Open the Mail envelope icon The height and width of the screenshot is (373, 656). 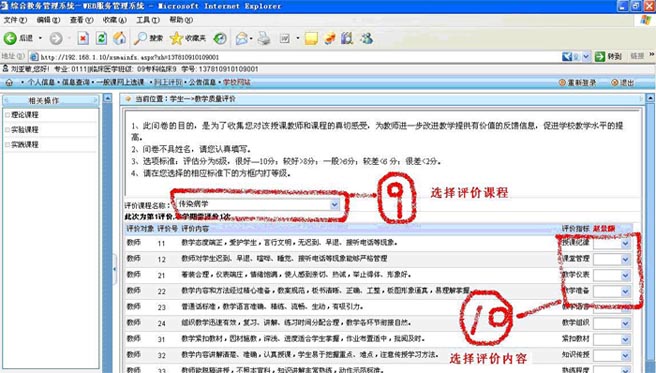click(x=241, y=38)
